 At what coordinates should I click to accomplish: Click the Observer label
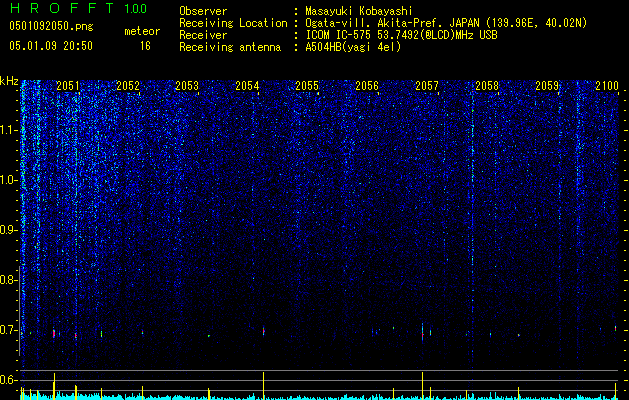tap(203, 11)
